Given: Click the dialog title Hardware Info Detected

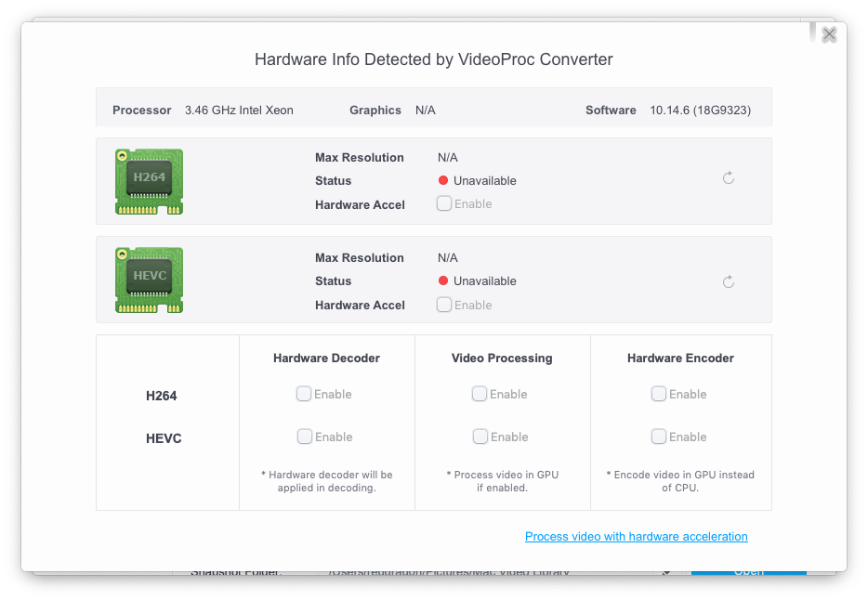Looking at the screenshot, I should tap(433, 59).
